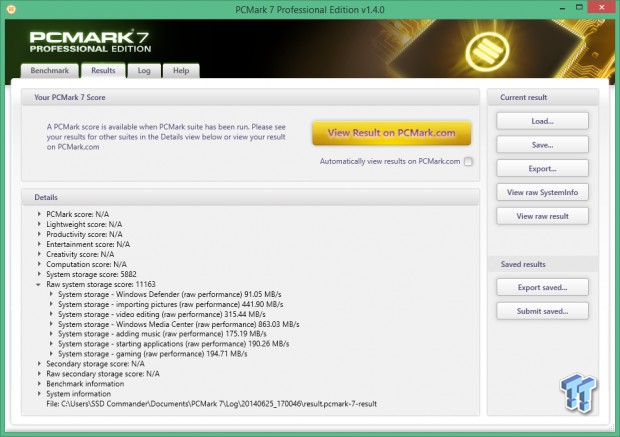
Task: Expand Windows Media Center raw performance arrow
Action: (x=51, y=324)
